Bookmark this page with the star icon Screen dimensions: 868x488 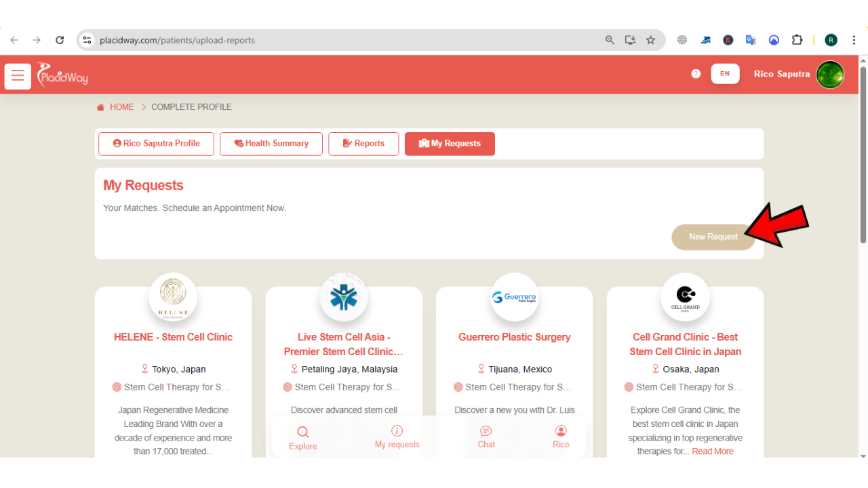(651, 40)
